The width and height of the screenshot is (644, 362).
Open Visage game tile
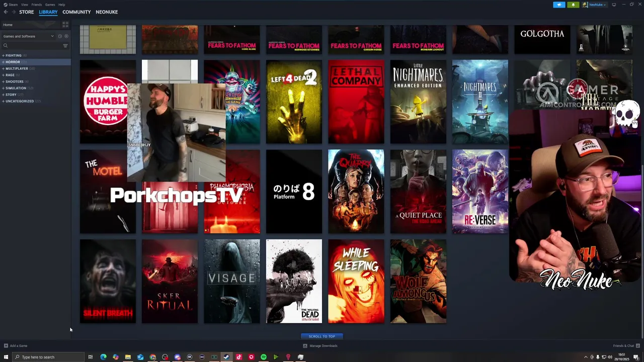click(232, 281)
